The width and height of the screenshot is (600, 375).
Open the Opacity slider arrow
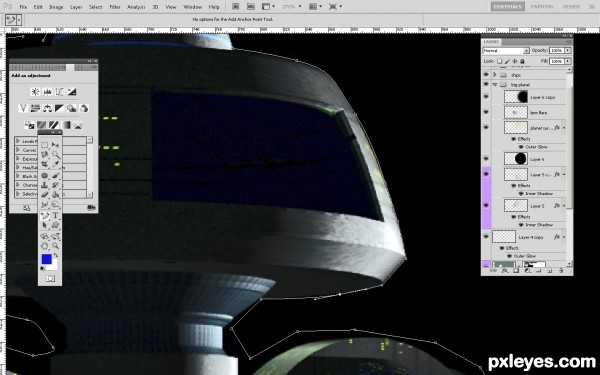(x=568, y=51)
